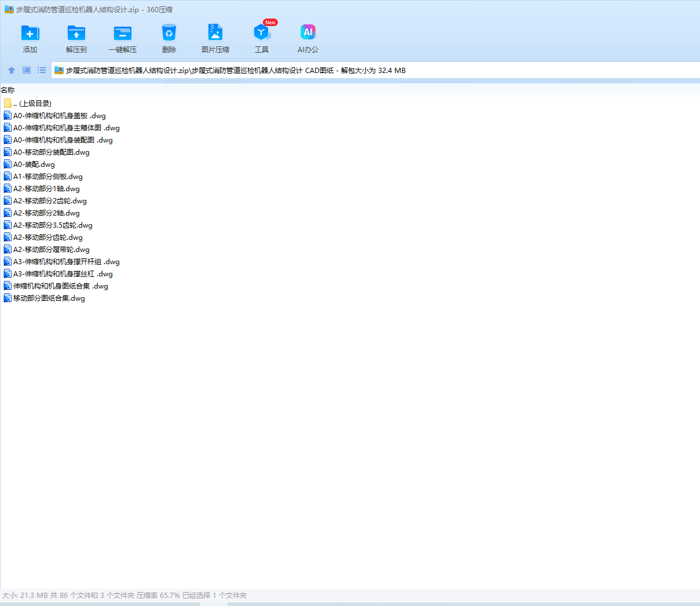
Task: Select file A3-伸缩机构和机身撑丝杠 .dwg
Action: tap(58, 273)
